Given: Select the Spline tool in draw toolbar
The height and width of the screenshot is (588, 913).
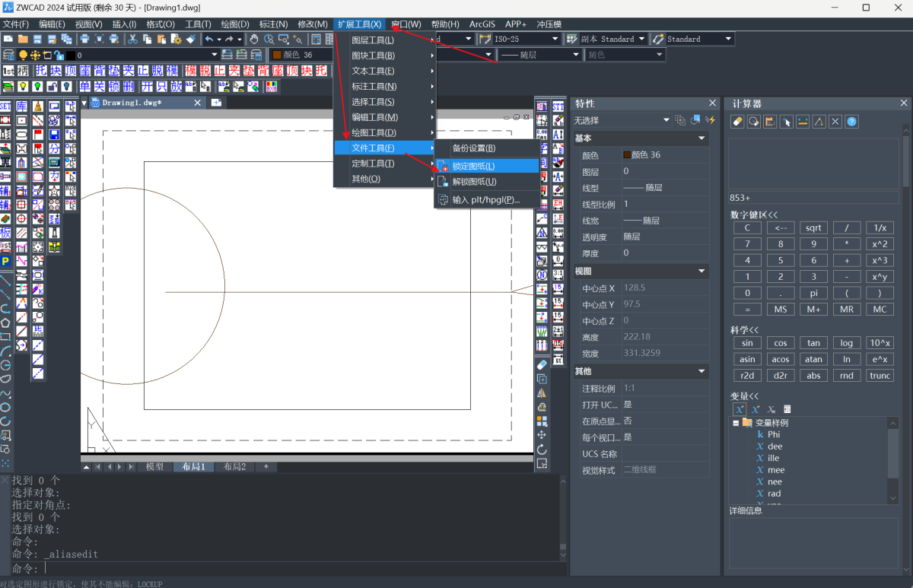Looking at the screenshot, I should click(6, 393).
